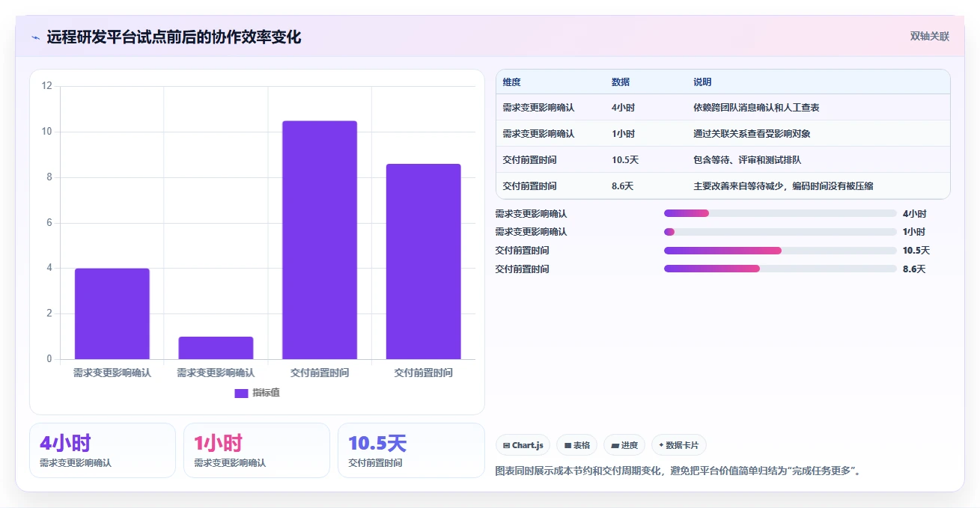This screenshot has width=980, height=508.
Task: Click the 10.5天 progress bar
Action: [x=780, y=251]
